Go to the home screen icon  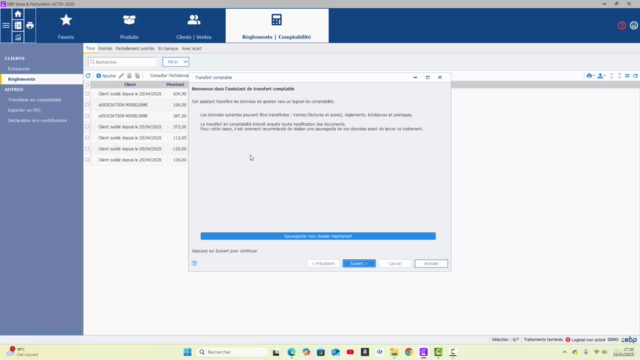[18, 14]
